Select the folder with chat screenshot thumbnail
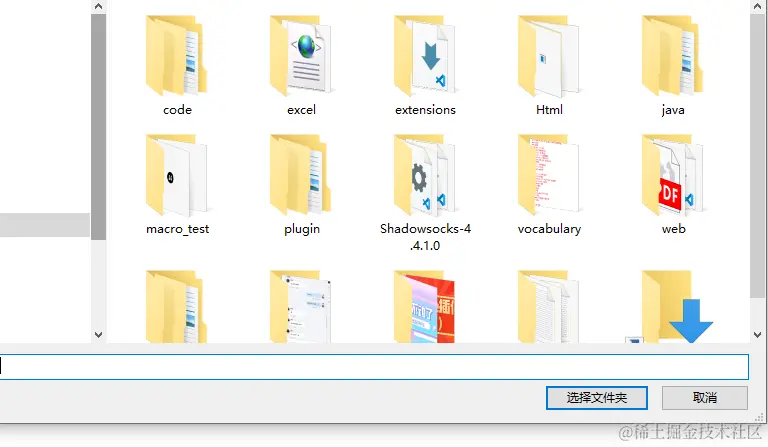The width and height of the screenshot is (768, 447). [x=301, y=306]
